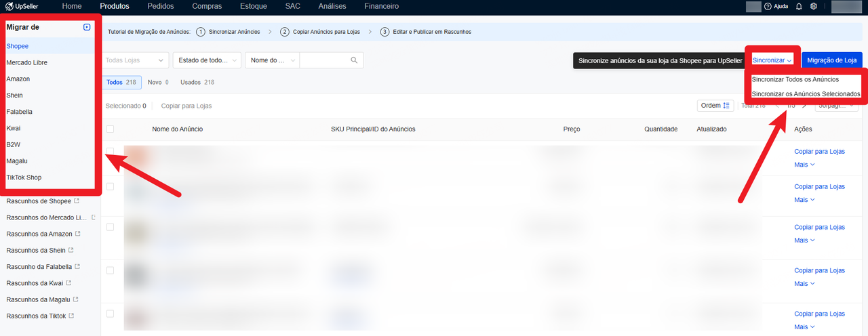Open the Home menu

(72, 7)
